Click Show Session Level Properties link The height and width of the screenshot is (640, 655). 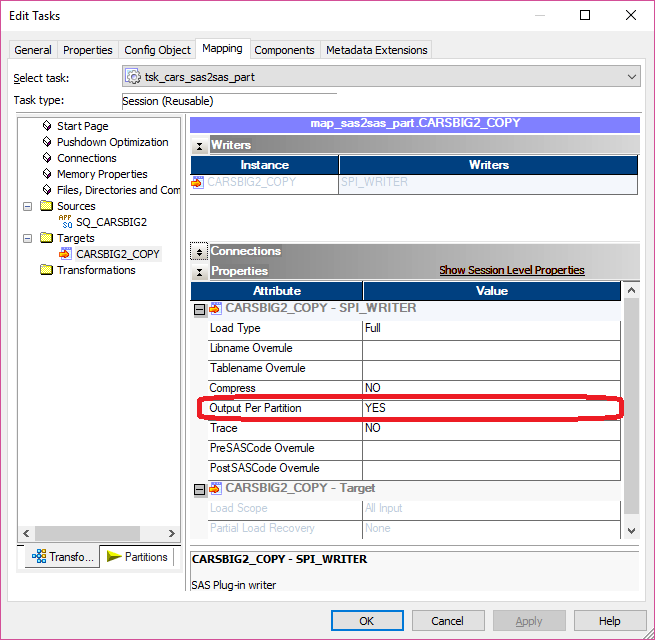(x=511, y=271)
